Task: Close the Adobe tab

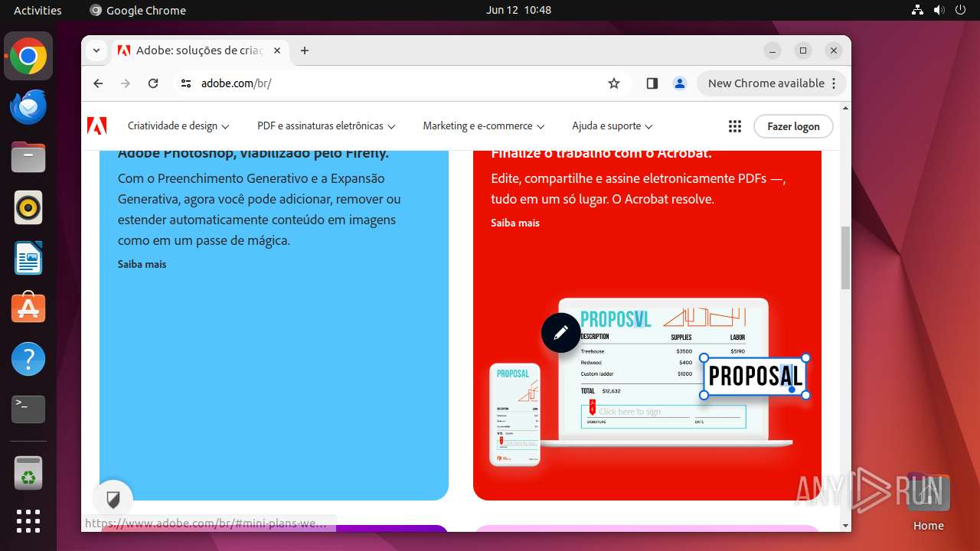Action: pyautogui.click(x=277, y=51)
